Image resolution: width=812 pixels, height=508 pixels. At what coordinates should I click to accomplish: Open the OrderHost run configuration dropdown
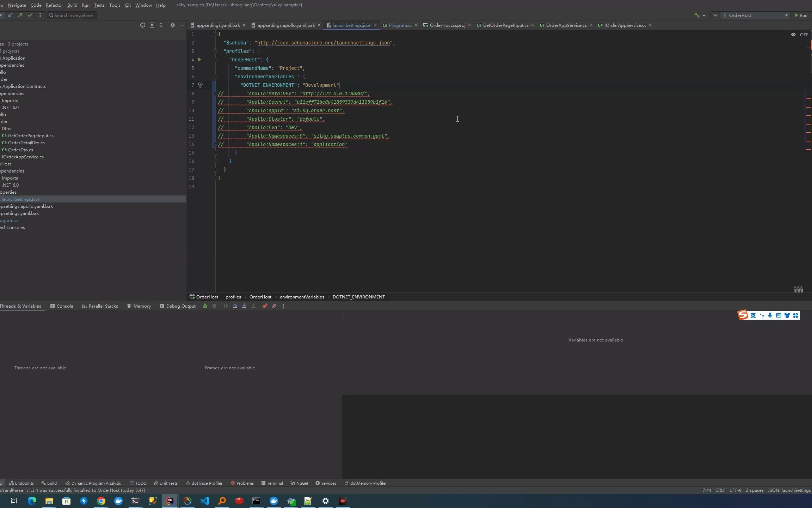tap(755, 15)
